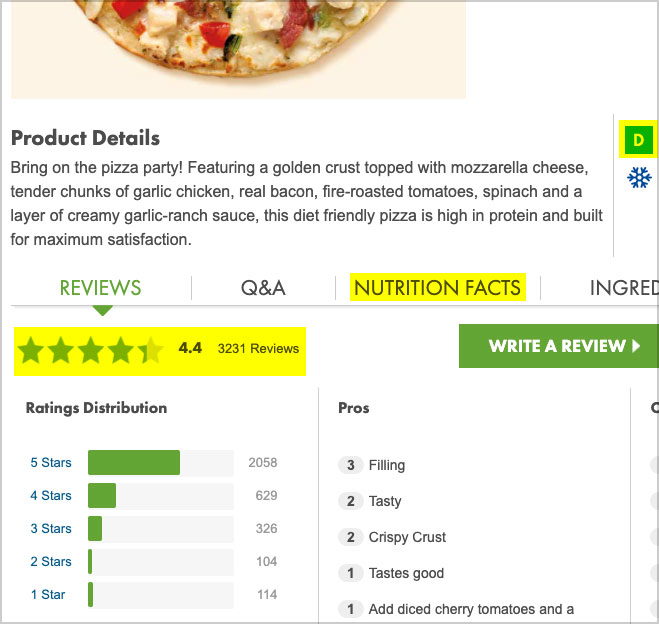Filter reviews by 4 Stars
The image size is (659, 624).
tap(51, 495)
